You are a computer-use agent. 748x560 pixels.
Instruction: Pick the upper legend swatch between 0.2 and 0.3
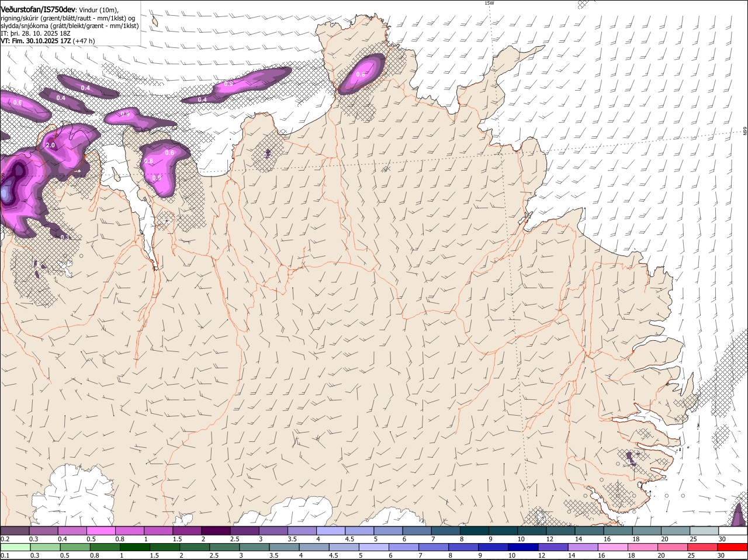coord(15,530)
